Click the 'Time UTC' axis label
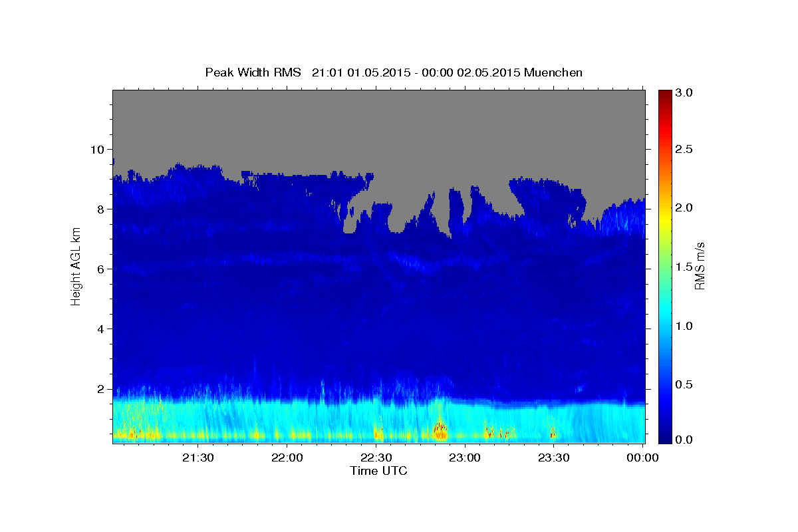This screenshot has height=532, width=798. pos(378,471)
